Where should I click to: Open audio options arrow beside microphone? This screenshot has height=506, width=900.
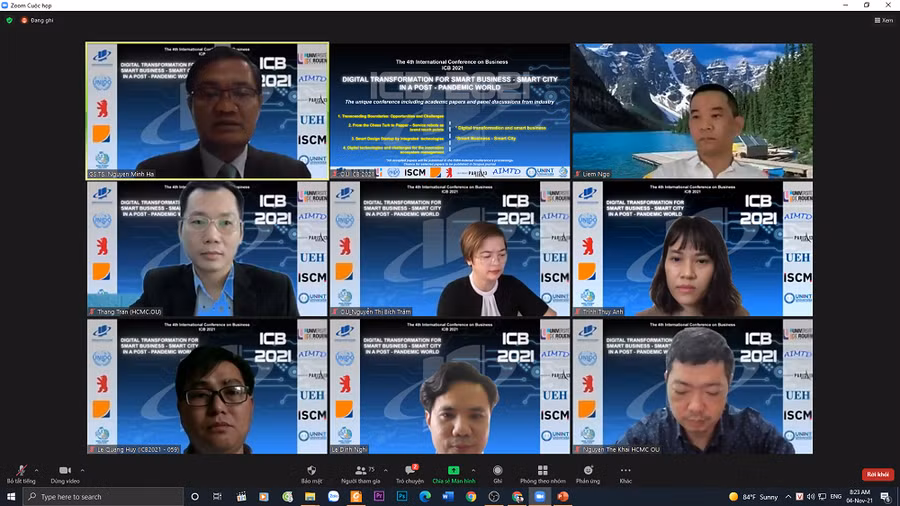37,470
